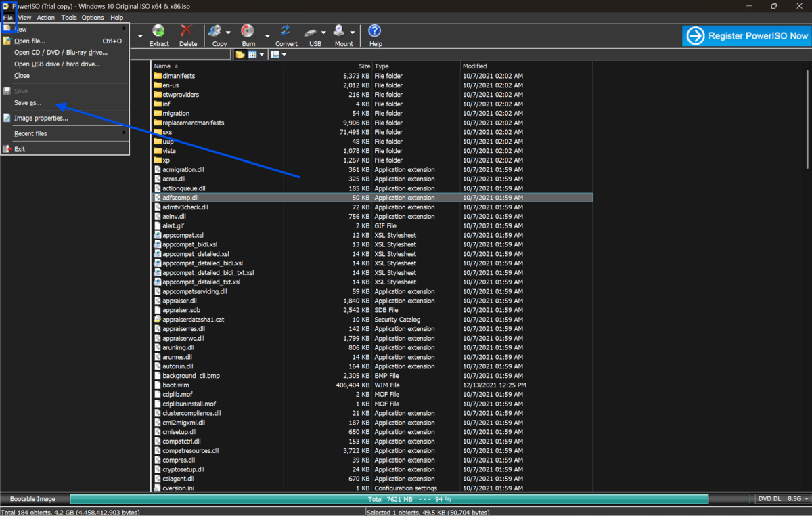Click the circular arrow icon on Register banner
This screenshot has height=516, width=812.
(x=696, y=36)
